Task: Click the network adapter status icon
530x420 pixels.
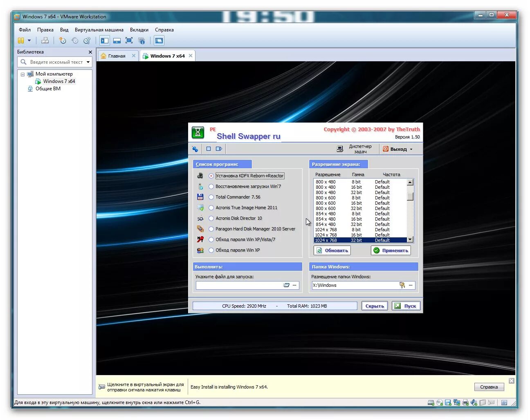Action: coord(457,402)
